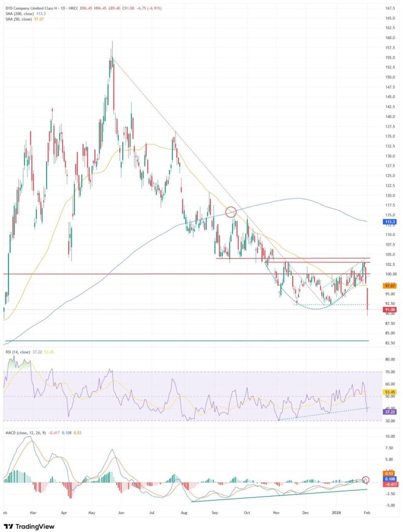
Task: Click the Dec label on the time axis
Action: coord(305,513)
